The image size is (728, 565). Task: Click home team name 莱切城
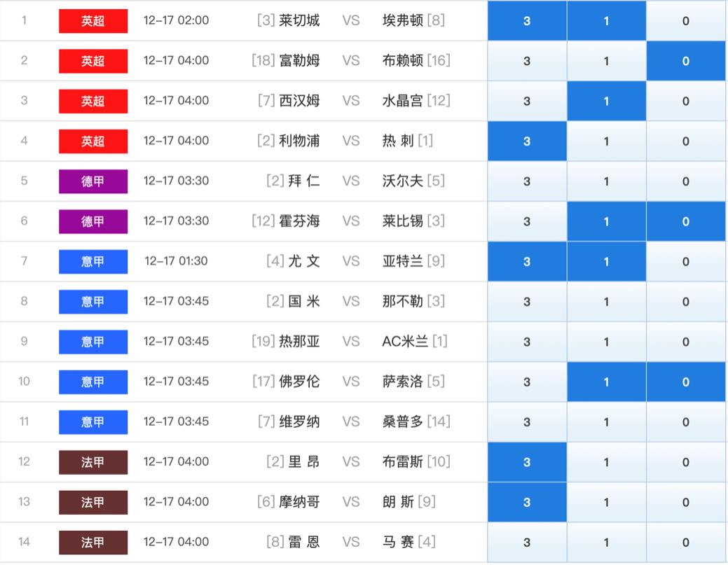click(299, 20)
